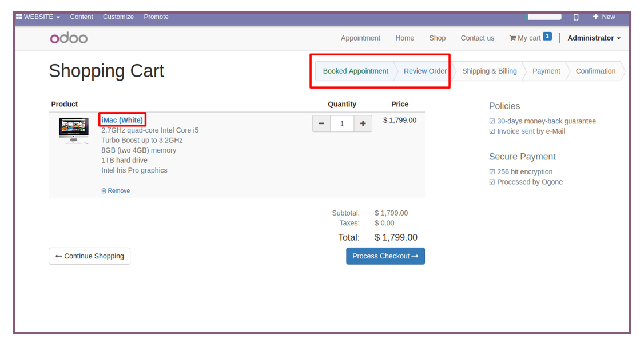
Task: Select the Review Order step
Action: (x=425, y=71)
